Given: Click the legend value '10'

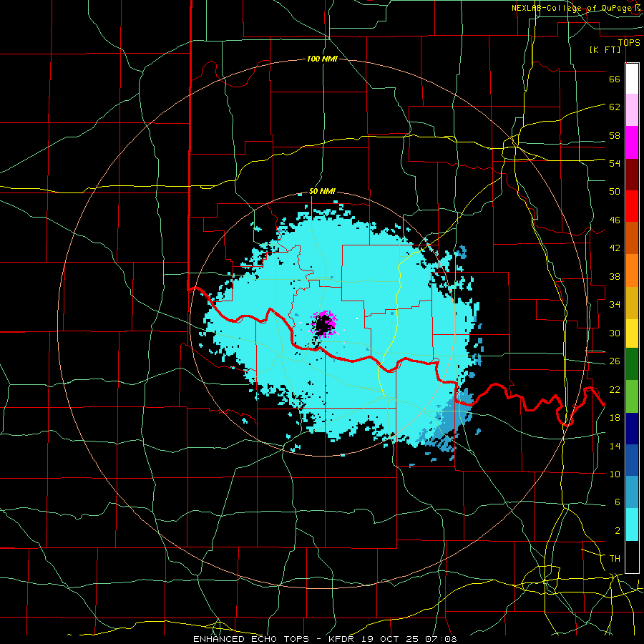Looking at the screenshot, I should [615, 474].
